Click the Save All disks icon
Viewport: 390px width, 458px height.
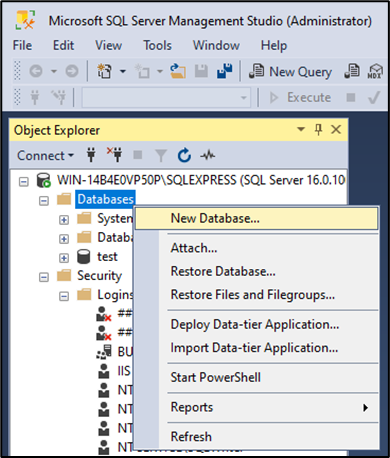click(x=225, y=71)
